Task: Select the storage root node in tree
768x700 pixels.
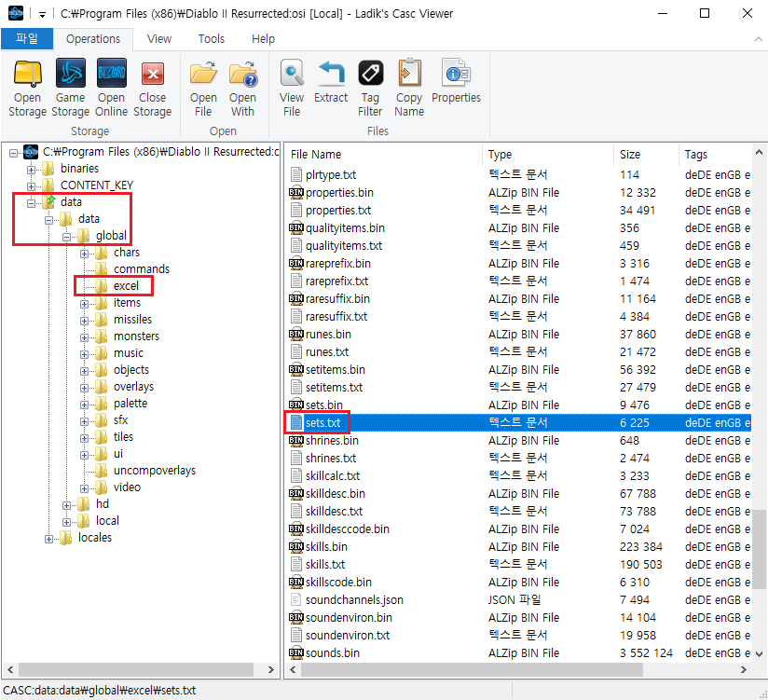Action: pyautogui.click(x=160, y=152)
